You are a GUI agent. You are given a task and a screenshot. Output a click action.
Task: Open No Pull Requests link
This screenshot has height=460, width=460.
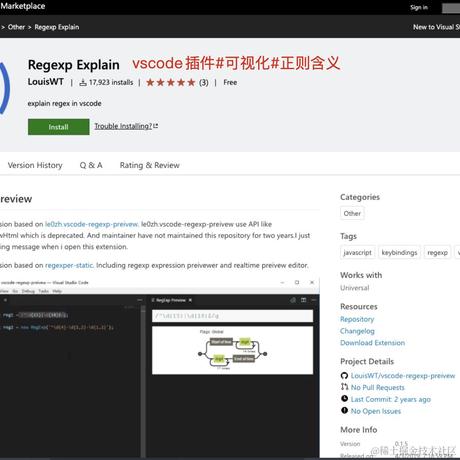pos(378,387)
